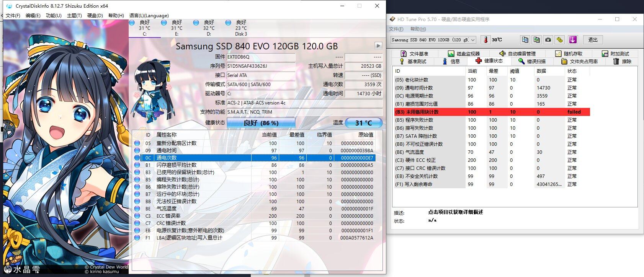Image resolution: width=644 pixels, height=277 pixels.
Task: Open the 帮助(H) menu in HD Tune
Action: coord(418,29)
